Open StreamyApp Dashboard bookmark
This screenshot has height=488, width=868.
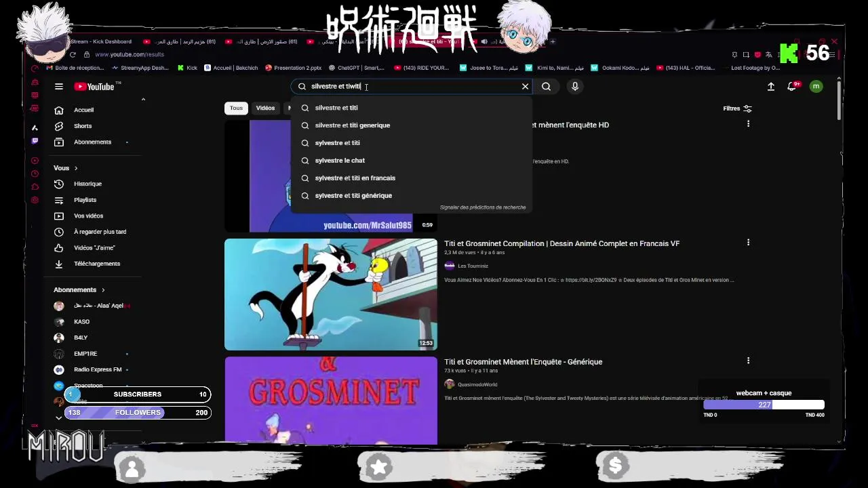coord(140,68)
